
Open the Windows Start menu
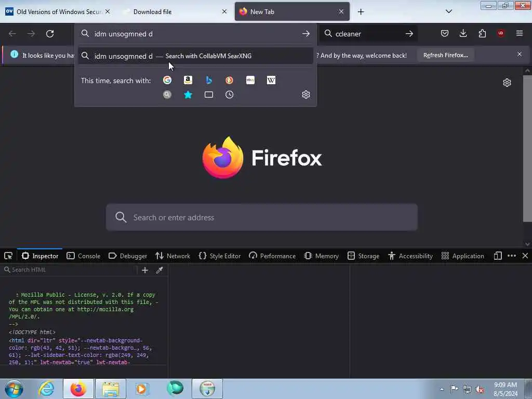click(x=14, y=389)
